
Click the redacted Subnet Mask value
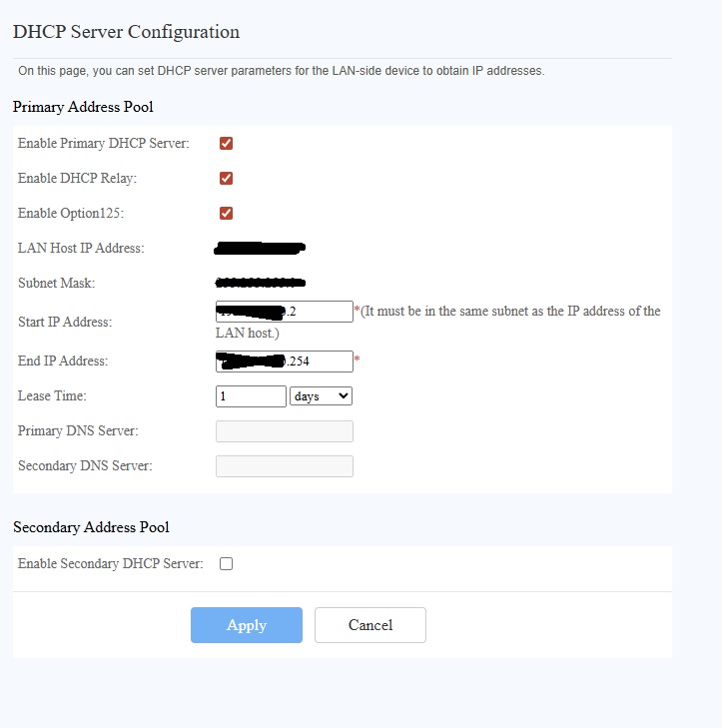coord(260,283)
